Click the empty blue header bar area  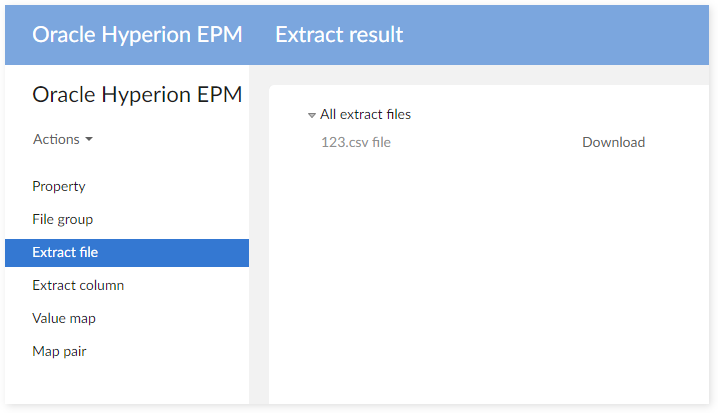click(x=560, y=35)
